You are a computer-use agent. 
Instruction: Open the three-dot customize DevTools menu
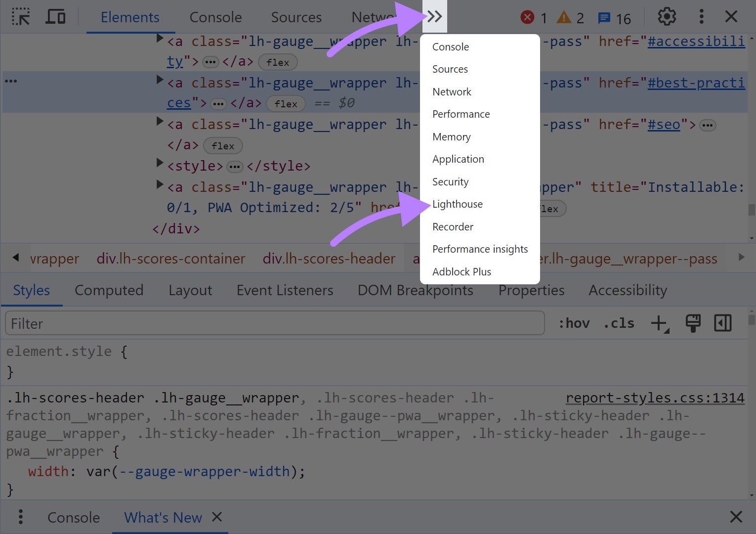click(x=701, y=17)
